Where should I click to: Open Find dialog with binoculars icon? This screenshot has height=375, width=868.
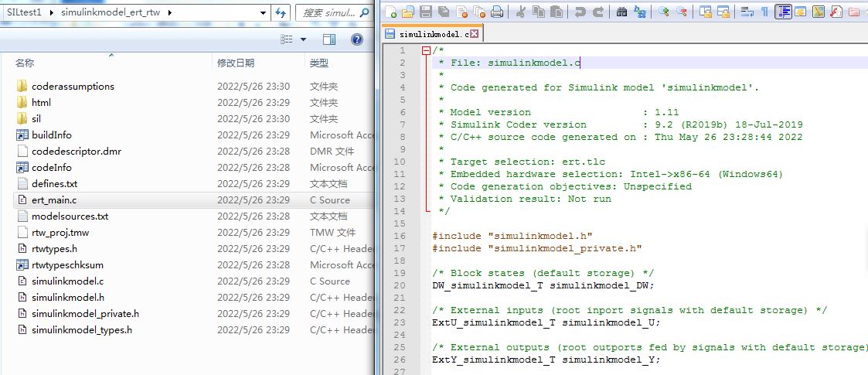click(621, 11)
